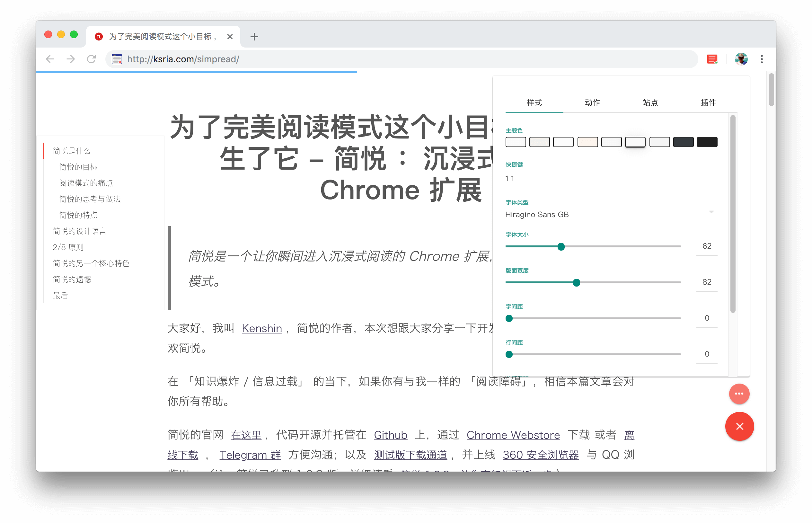Open the Github link

pyautogui.click(x=390, y=435)
